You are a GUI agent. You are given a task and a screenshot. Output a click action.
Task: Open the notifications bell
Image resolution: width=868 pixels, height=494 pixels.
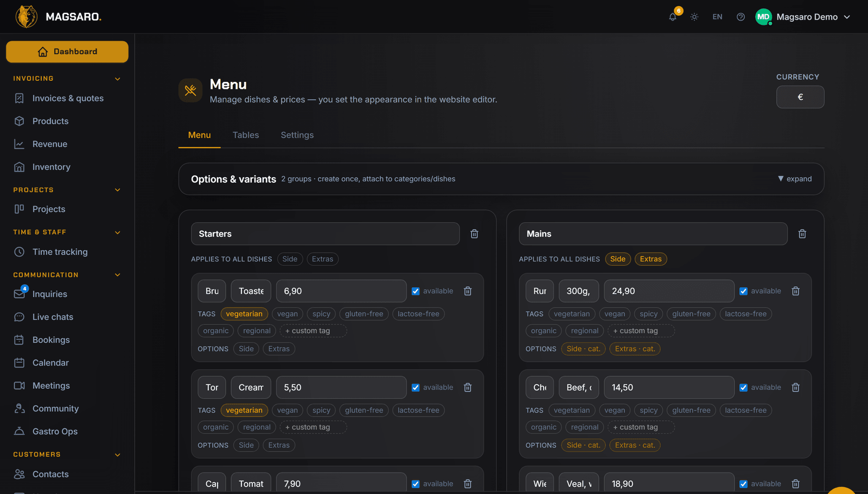(x=673, y=17)
